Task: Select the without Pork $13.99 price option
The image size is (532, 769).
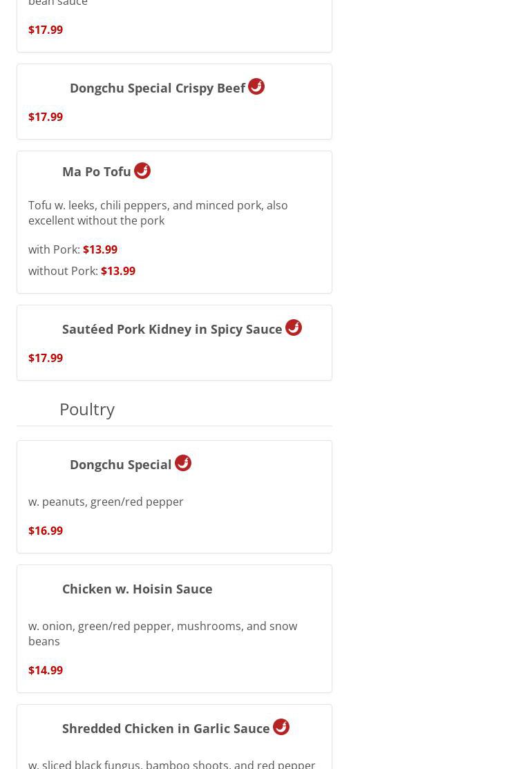Action: coord(118,271)
